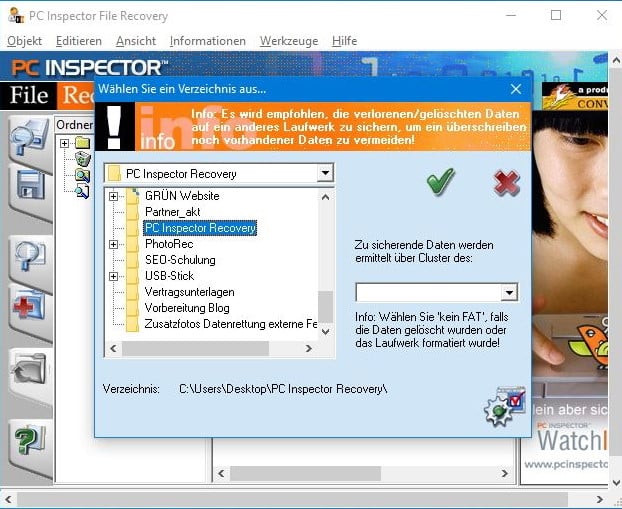Click folder list scroll up arrow
This screenshot has width=622, height=509.
coord(326,197)
